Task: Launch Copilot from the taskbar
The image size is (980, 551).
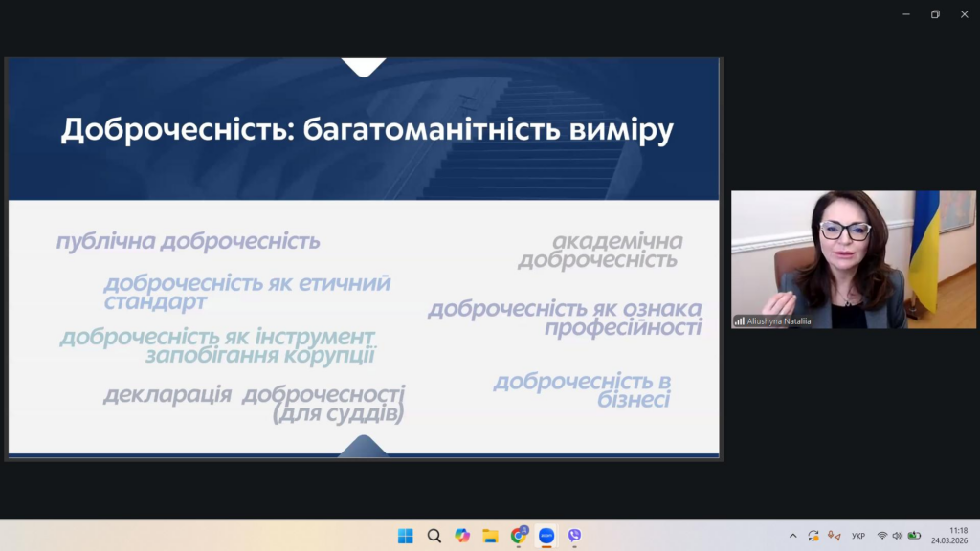Action: point(462,536)
